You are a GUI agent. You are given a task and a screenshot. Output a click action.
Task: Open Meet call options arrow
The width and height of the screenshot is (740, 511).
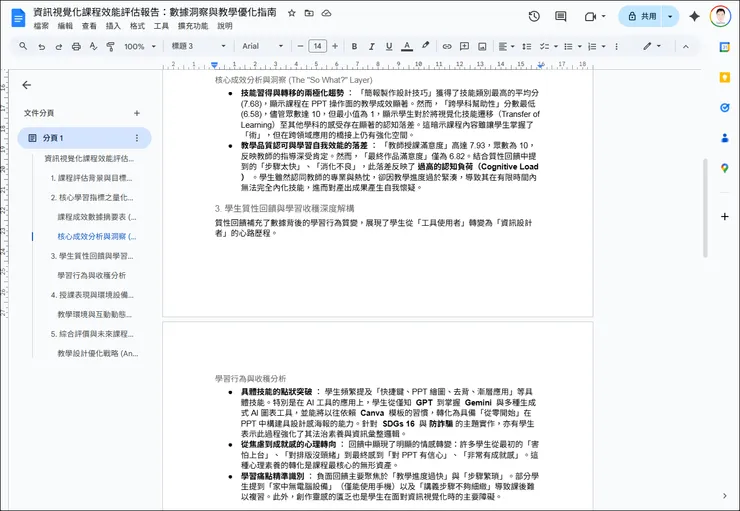[x=603, y=17]
